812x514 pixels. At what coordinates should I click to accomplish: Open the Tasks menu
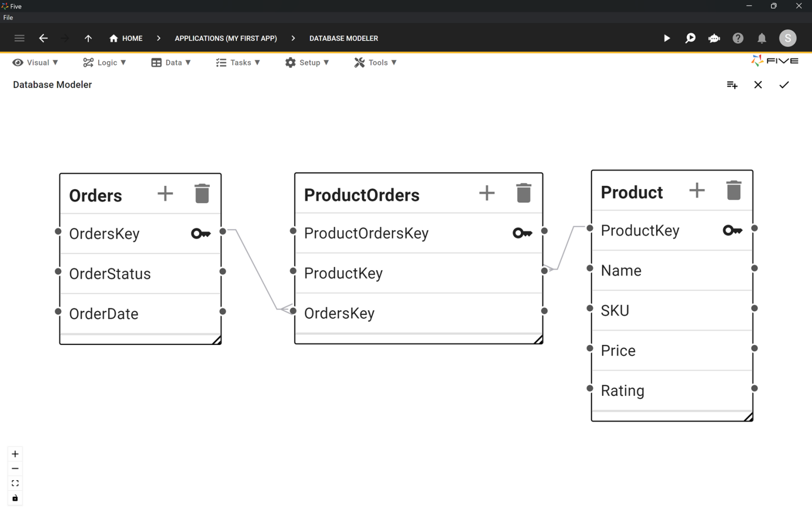(x=238, y=62)
